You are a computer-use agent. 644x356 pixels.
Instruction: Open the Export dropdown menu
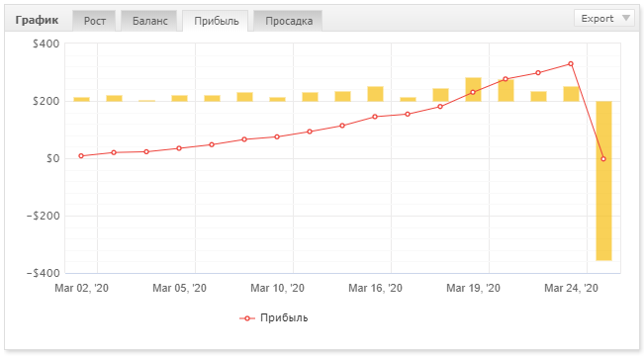pos(603,19)
